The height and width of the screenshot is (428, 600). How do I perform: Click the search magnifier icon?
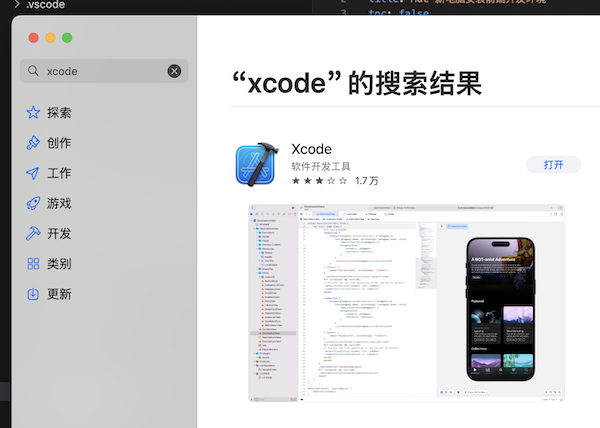click(33, 71)
